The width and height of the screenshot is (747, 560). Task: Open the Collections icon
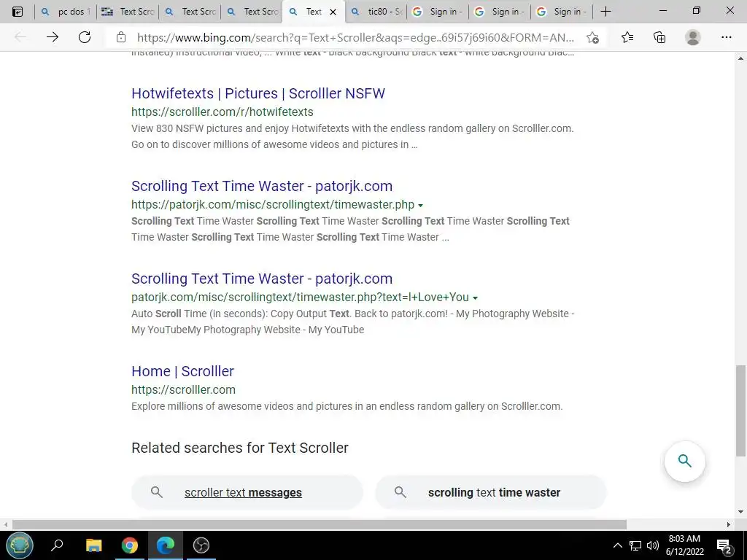(x=659, y=37)
